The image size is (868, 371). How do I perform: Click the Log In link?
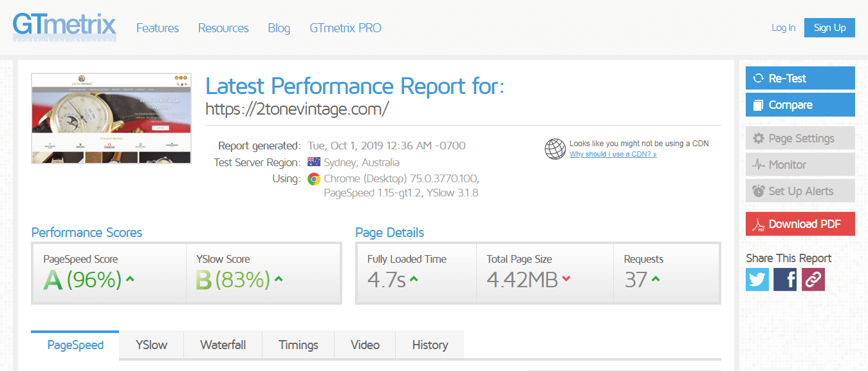(x=784, y=28)
